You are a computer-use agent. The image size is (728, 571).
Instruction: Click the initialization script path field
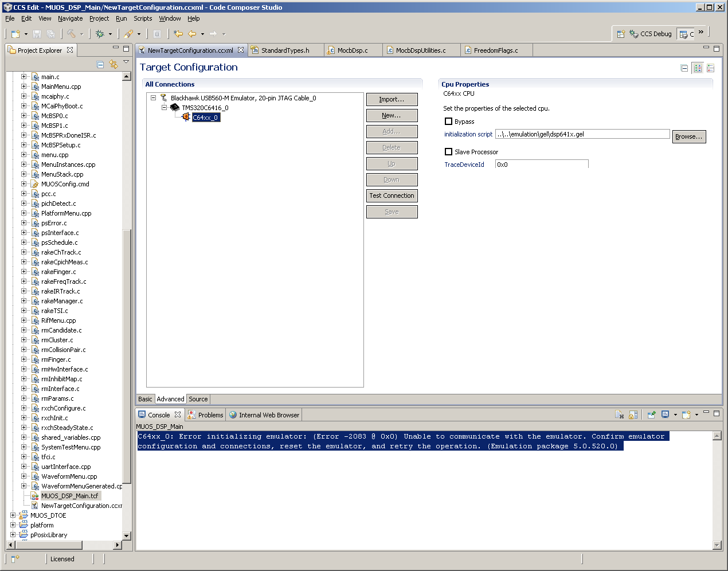tap(582, 134)
